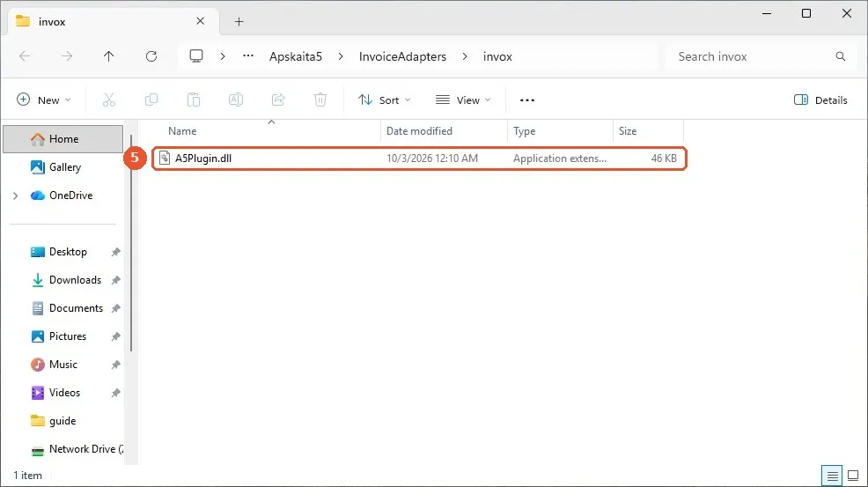The width and height of the screenshot is (868, 487).
Task: Switch to details list view icon
Action: click(831, 476)
